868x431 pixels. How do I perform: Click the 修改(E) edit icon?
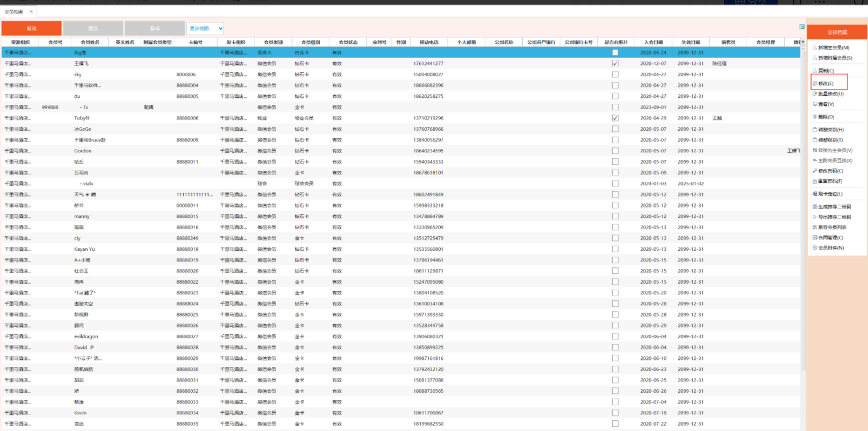point(815,83)
